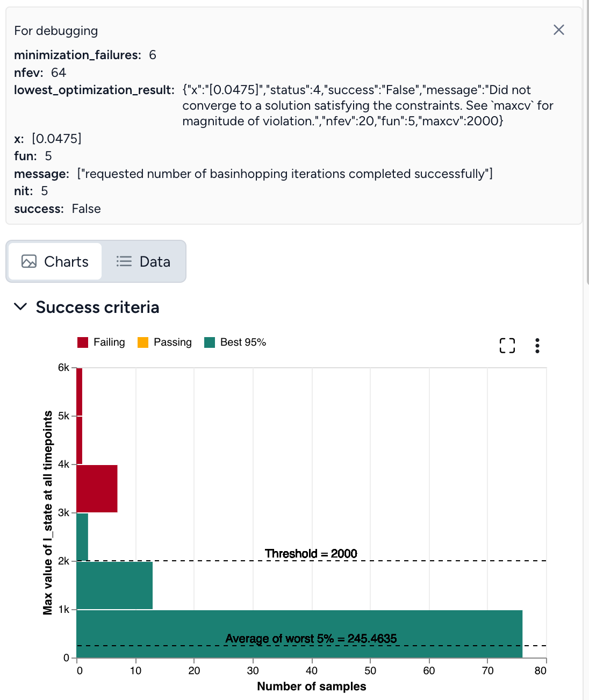Toggle the Failing legend label
Screen dimensions: 589x700
(x=109, y=342)
